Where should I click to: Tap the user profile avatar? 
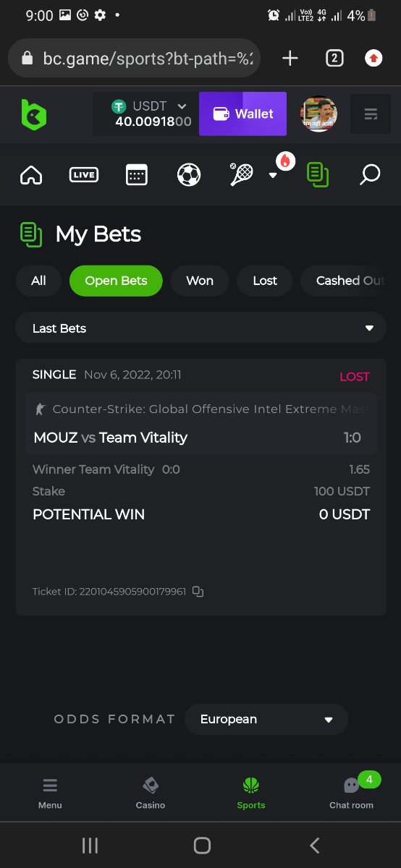tap(318, 114)
